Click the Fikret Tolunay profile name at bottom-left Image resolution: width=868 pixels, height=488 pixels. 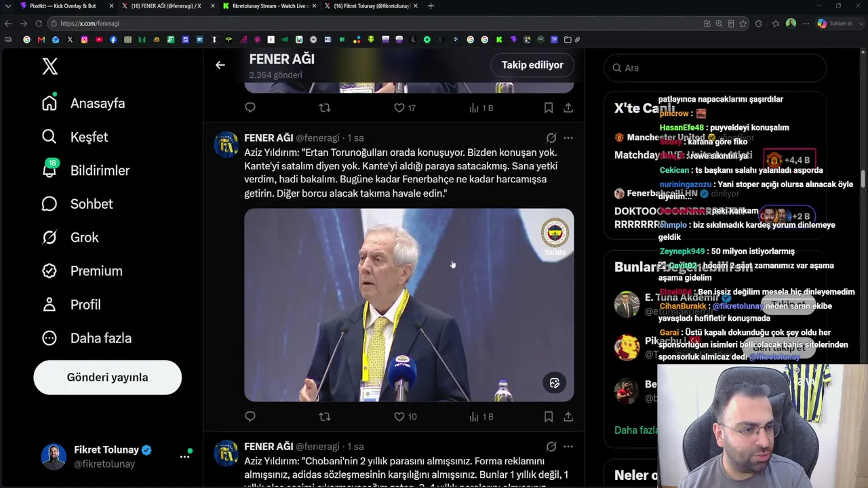click(106, 450)
